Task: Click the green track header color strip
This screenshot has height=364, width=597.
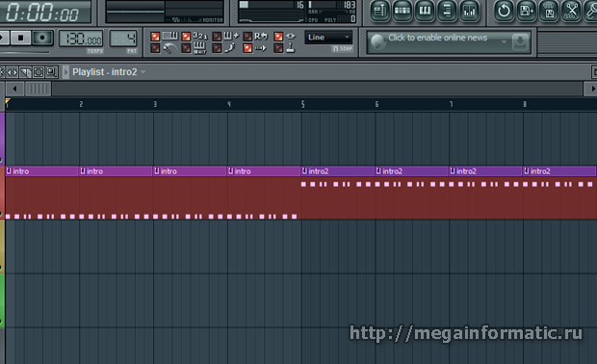Action: coord(2,300)
